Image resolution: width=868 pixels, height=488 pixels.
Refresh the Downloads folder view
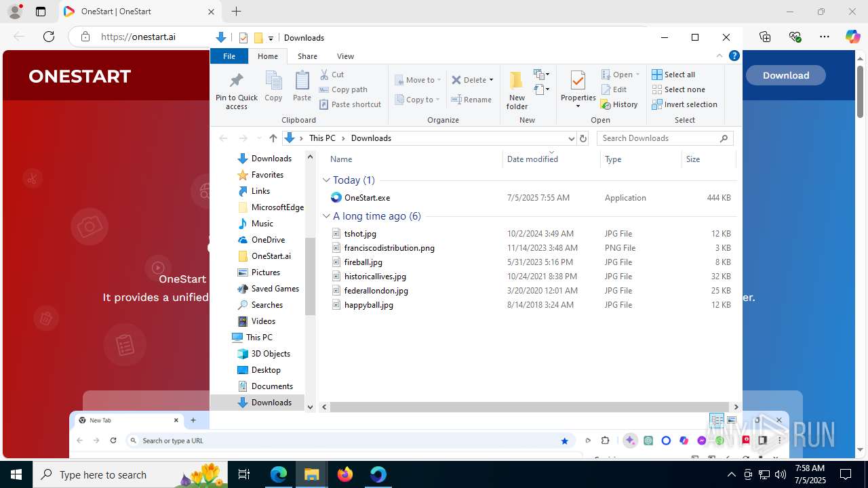click(583, 138)
